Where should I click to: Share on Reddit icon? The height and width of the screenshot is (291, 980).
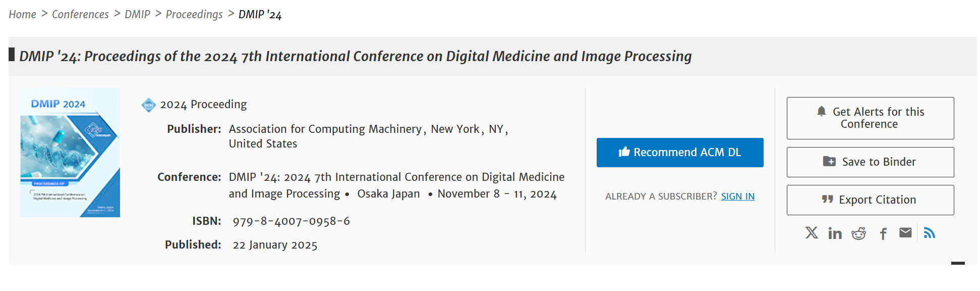tap(858, 233)
